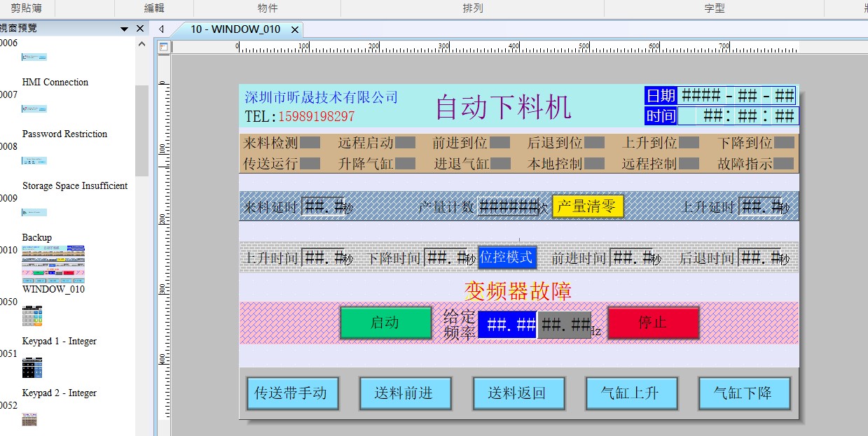The width and height of the screenshot is (868, 436).
Task: Click the tab scroll-left arrow
Action: (x=161, y=29)
